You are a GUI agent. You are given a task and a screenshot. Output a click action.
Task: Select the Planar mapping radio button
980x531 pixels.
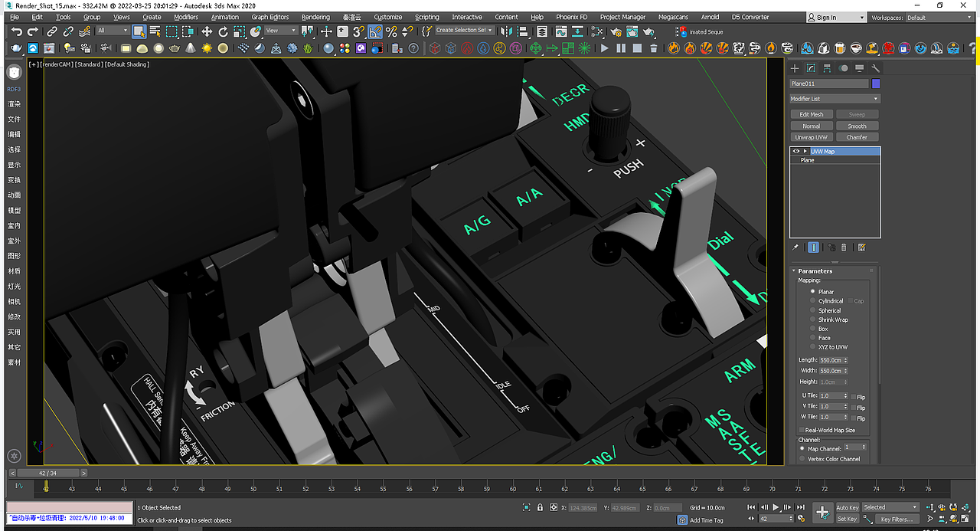click(813, 292)
